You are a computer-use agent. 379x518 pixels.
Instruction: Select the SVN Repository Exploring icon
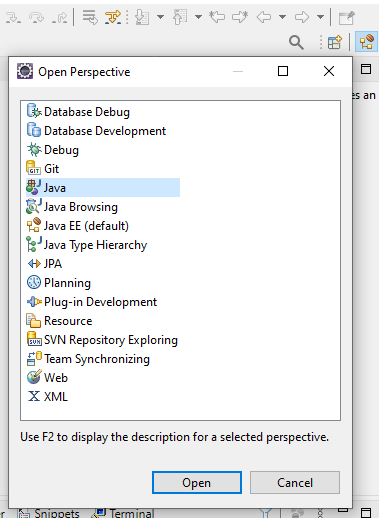[34, 340]
